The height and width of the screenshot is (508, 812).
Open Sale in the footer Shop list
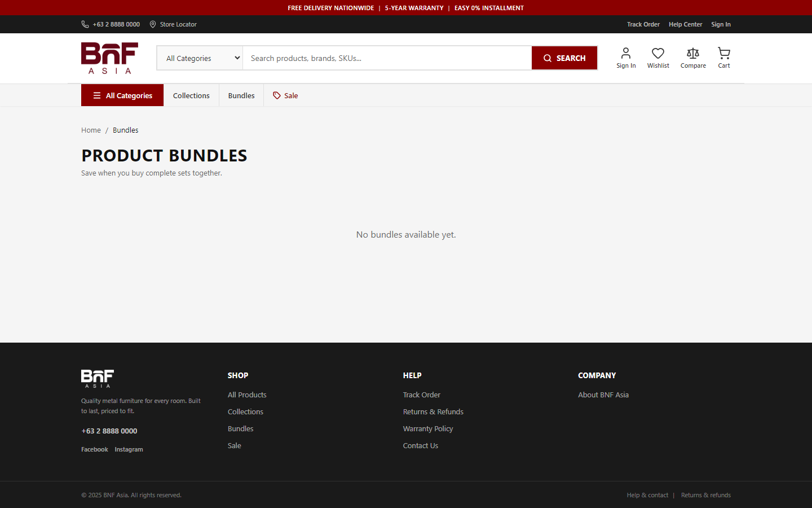(x=235, y=445)
